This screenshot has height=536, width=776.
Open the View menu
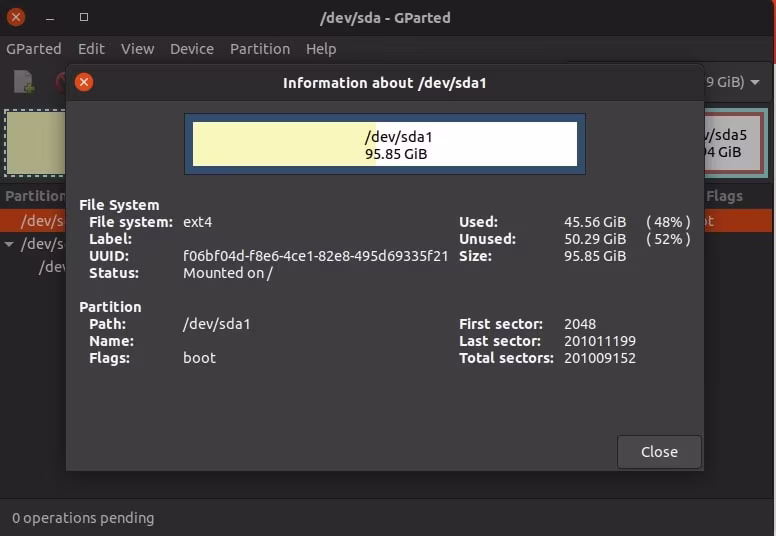pyautogui.click(x=138, y=49)
